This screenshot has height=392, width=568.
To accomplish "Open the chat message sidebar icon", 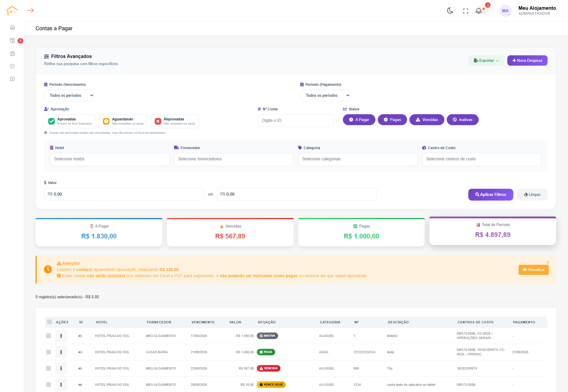I will tap(12, 79).
